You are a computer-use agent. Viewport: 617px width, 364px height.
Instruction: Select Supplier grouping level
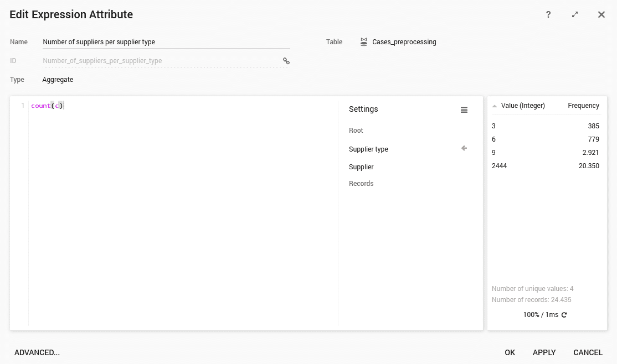[361, 167]
